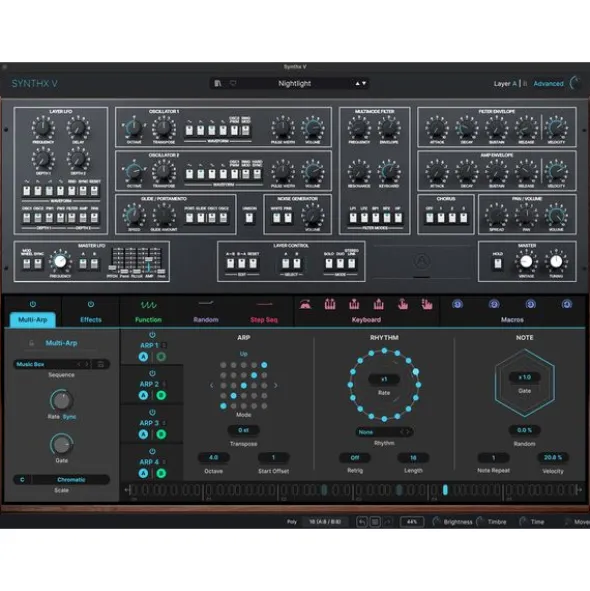The width and height of the screenshot is (590, 591).
Task: Toggle the Sync label beside Rate knob
Action: (69, 416)
